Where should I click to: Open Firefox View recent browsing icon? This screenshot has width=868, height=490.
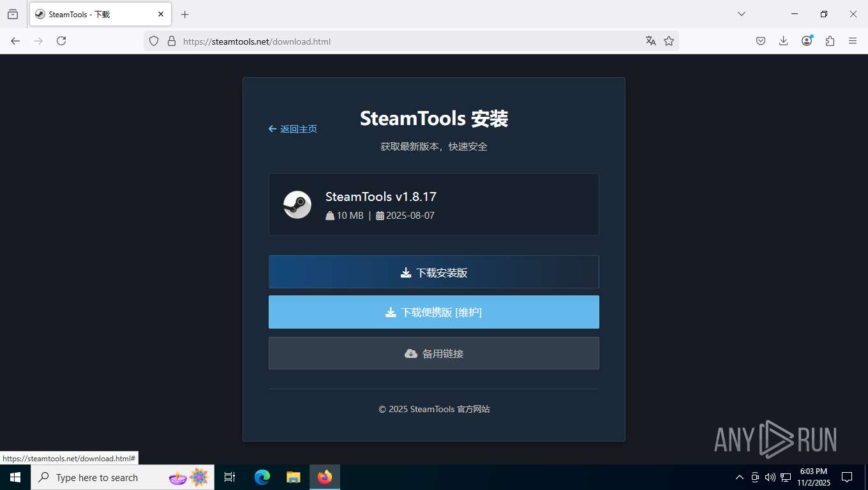click(13, 14)
